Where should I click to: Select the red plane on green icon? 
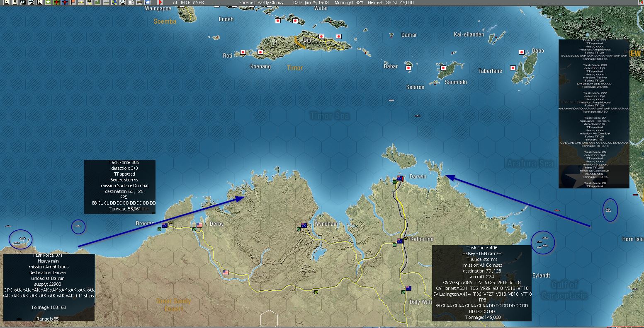[x=57, y=2]
